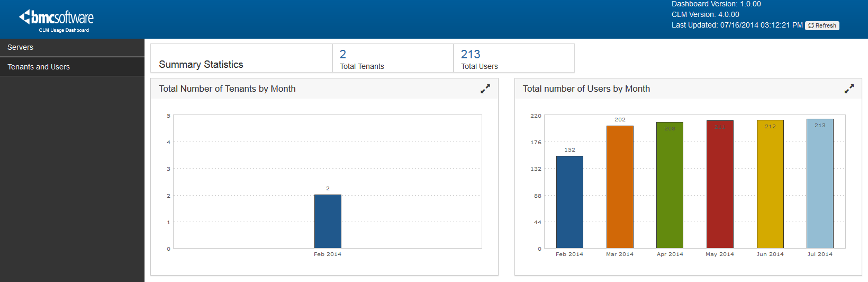Screen dimensions: 868x282
Task: Select the green Apr 2014 users bar
Action: point(670,185)
